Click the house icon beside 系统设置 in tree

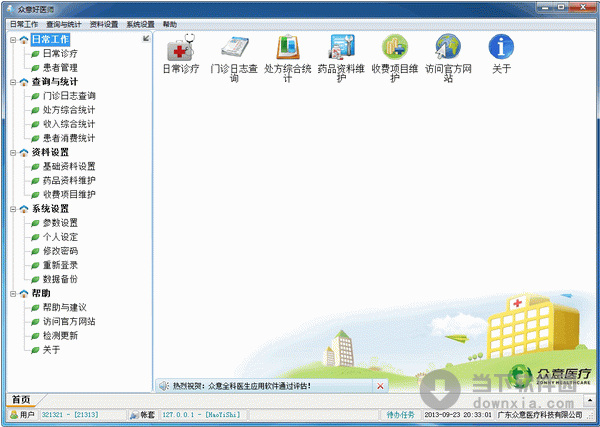(24, 209)
